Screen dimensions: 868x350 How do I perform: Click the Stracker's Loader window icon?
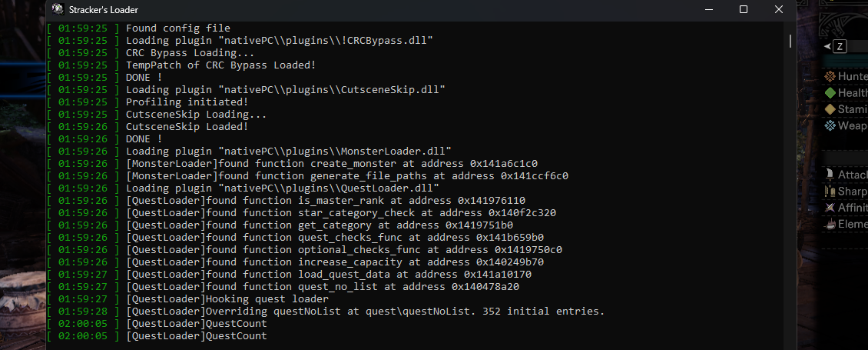(x=58, y=10)
